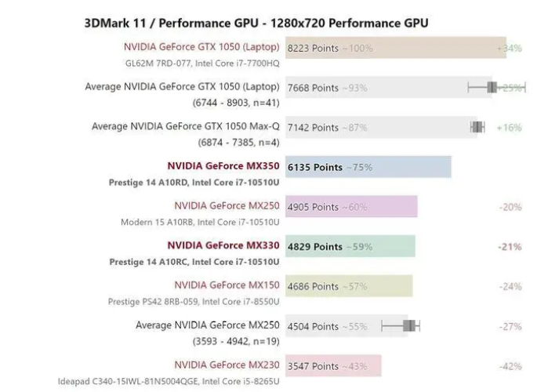Click the tan 8223 Points bar
Viewport: 559px width, 392px height.
(396, 48)
